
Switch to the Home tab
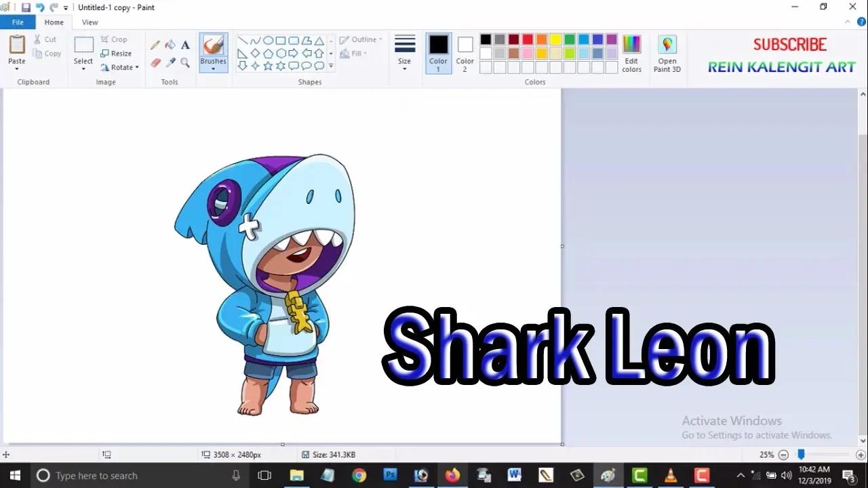pos(54,22)
